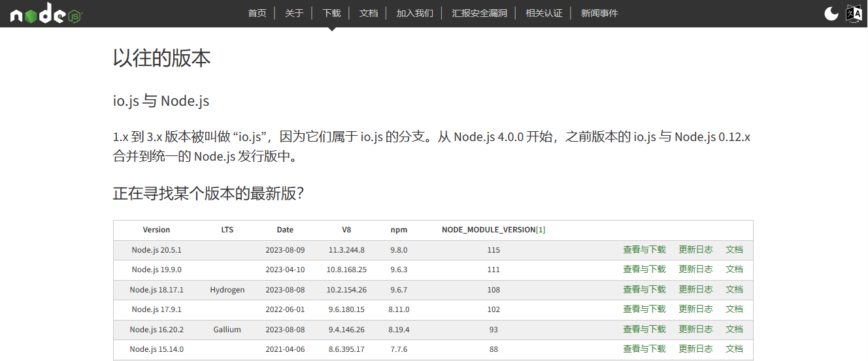
Task: Click 查看与下载 for Node.js 16.20.2
Action: click(644, 329)
